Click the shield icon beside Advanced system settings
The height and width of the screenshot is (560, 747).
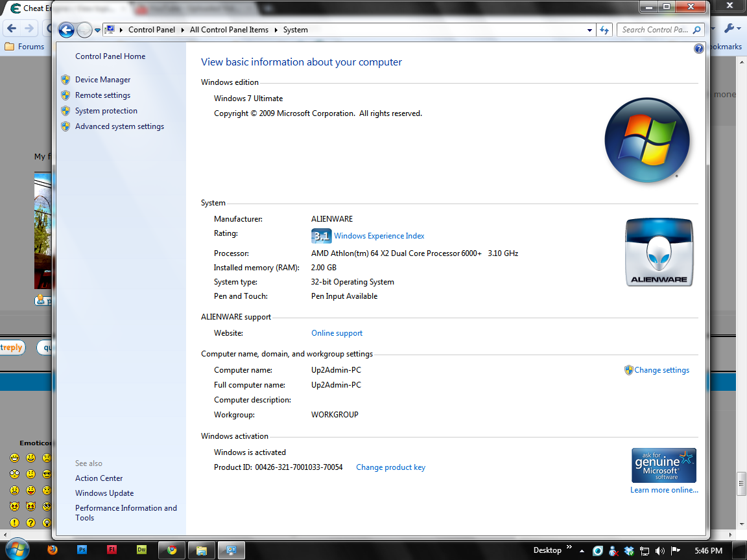(65, 126)
